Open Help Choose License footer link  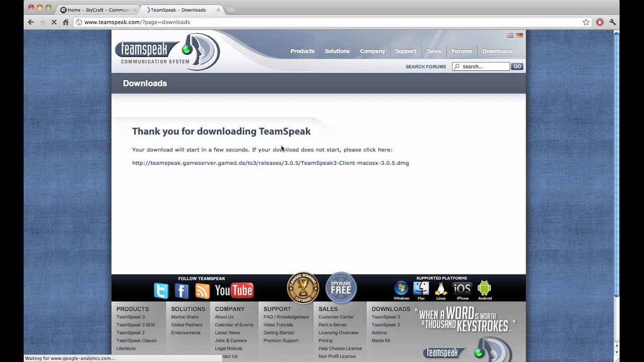tap(340, 348)
